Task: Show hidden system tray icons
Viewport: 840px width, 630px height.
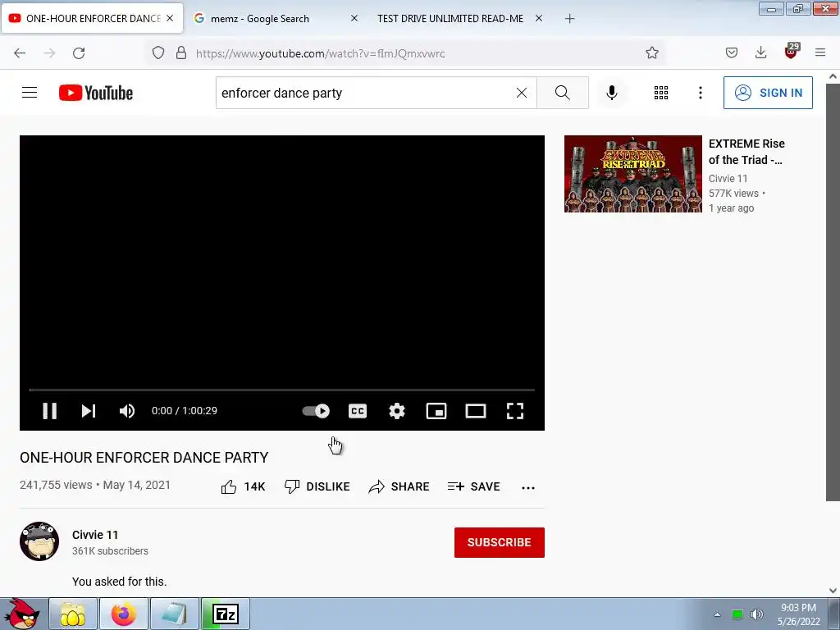Action: (717, 614)
